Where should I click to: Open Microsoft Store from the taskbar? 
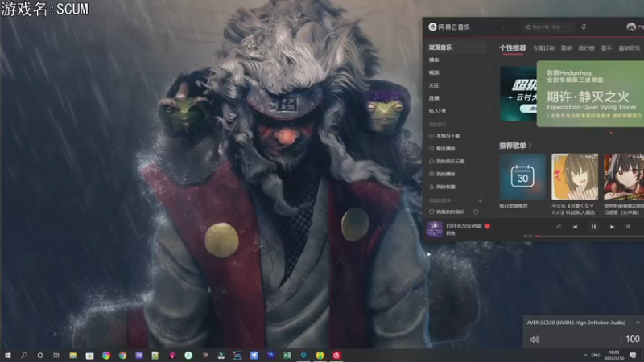coord(89,356)
